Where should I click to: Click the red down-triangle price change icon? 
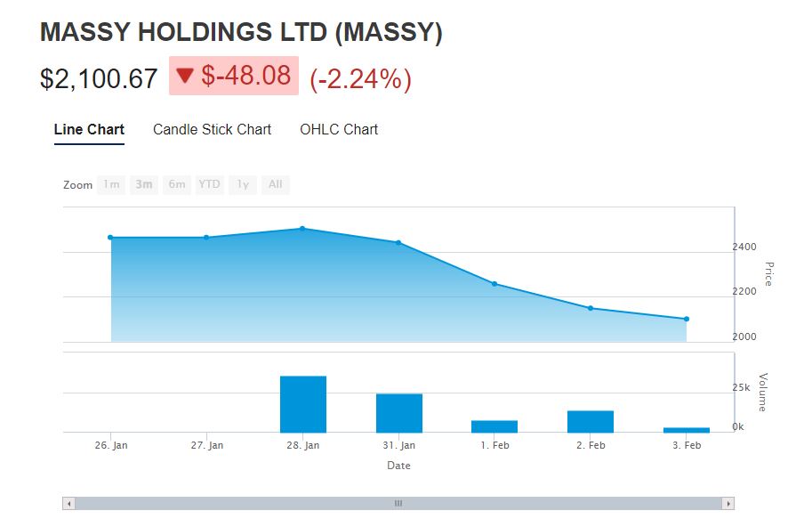pyautogui.click(x=185, y=77)
